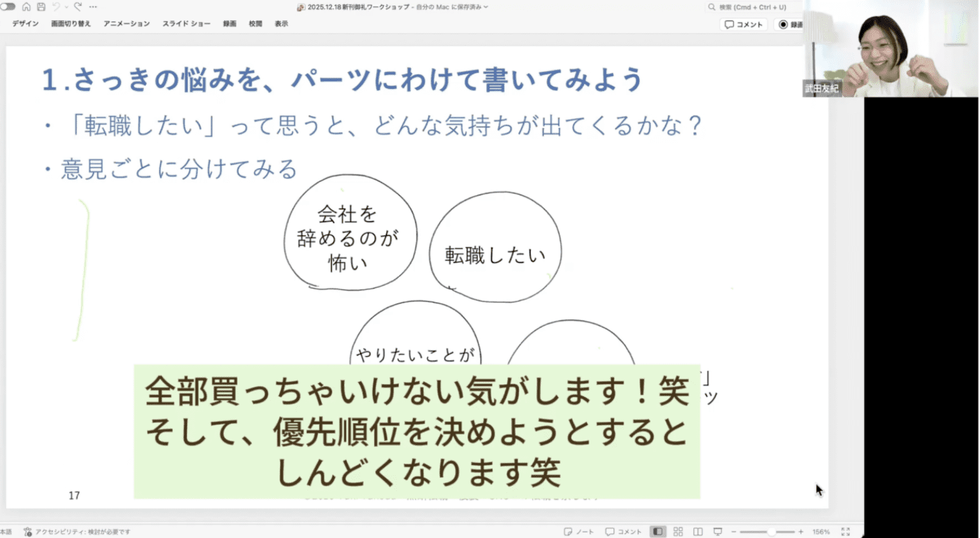
Task: Click the 録画 record button
Action: click(790, 24)
